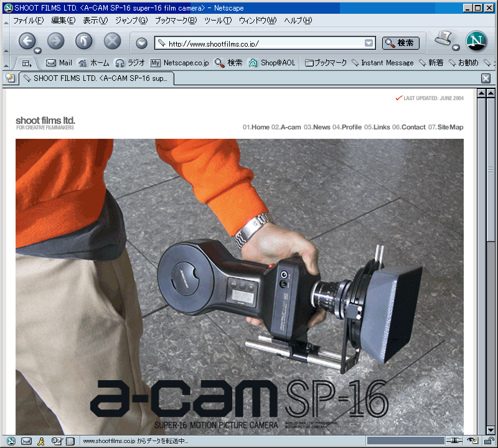Open the ジャンプ(G) menu

point(131,21)
